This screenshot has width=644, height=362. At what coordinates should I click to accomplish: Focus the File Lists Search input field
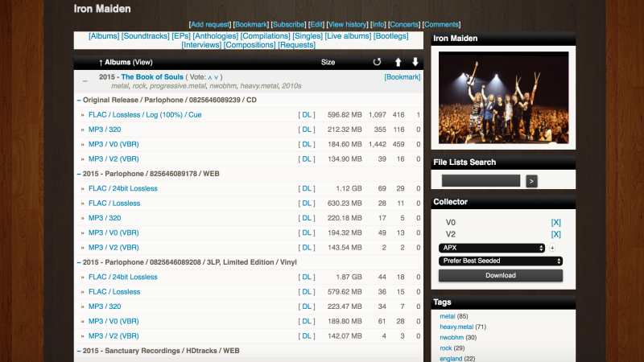coord(481,180)
